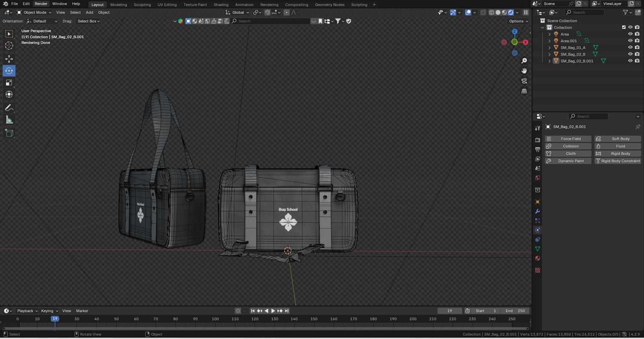Toggle camera view in viewport

pyautogui.click(x=524, y=81)
